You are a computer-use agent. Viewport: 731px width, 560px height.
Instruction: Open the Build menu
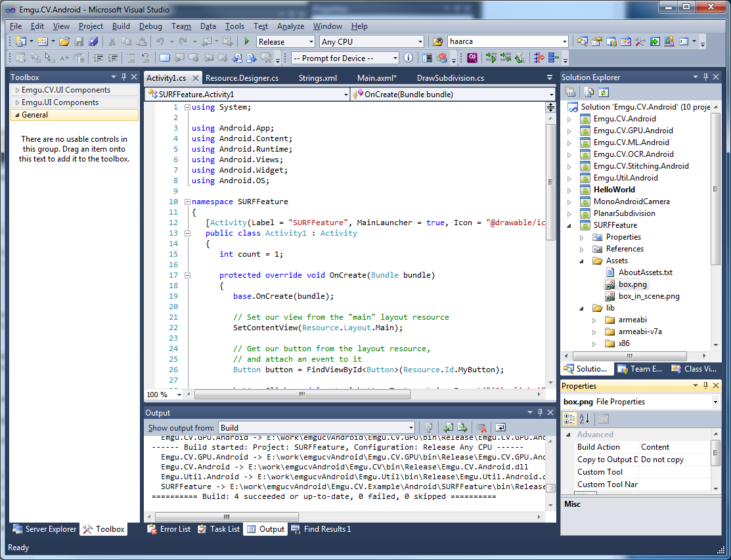click(122, 26)
